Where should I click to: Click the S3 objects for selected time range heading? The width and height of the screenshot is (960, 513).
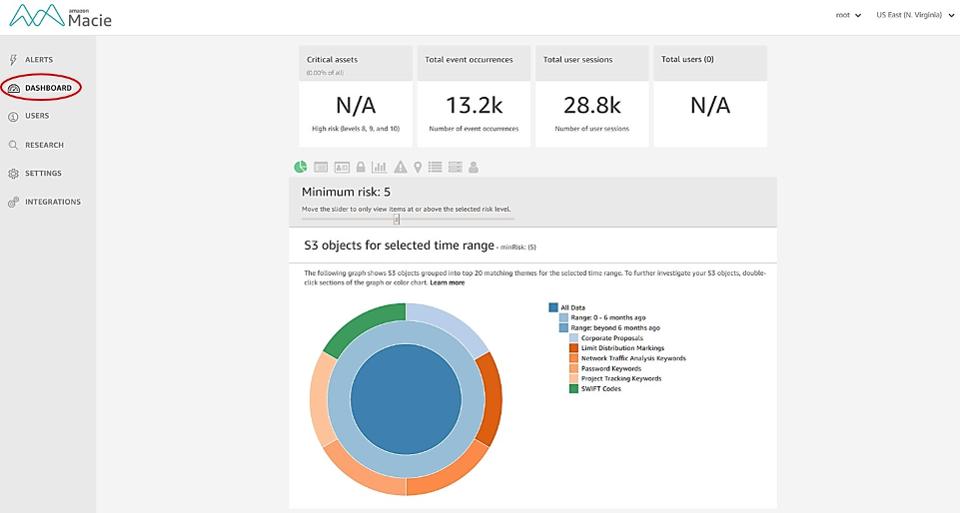click(399, 245)
